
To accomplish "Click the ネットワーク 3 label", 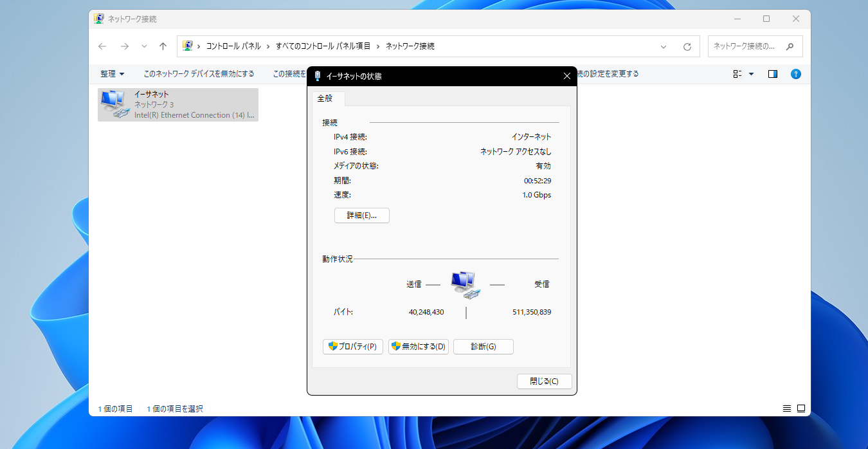I will (x=154, y=104).
